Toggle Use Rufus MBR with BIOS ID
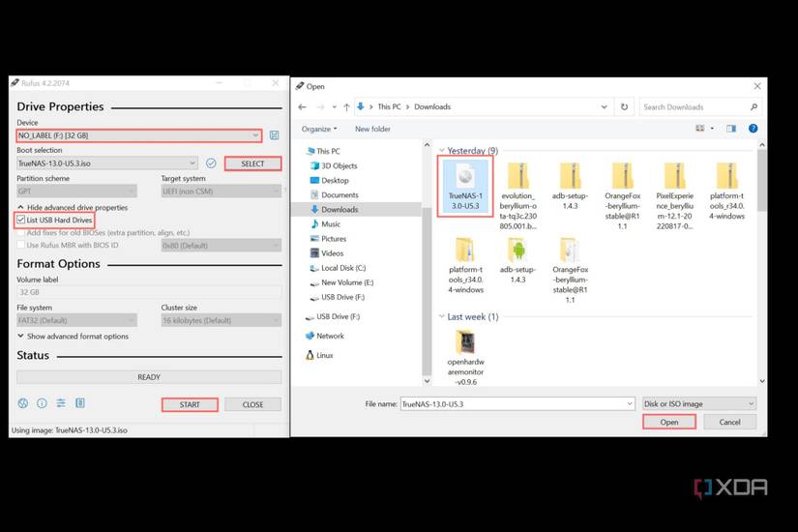Image resolution: width=798 pixels, height=532 pixels. 21,245
